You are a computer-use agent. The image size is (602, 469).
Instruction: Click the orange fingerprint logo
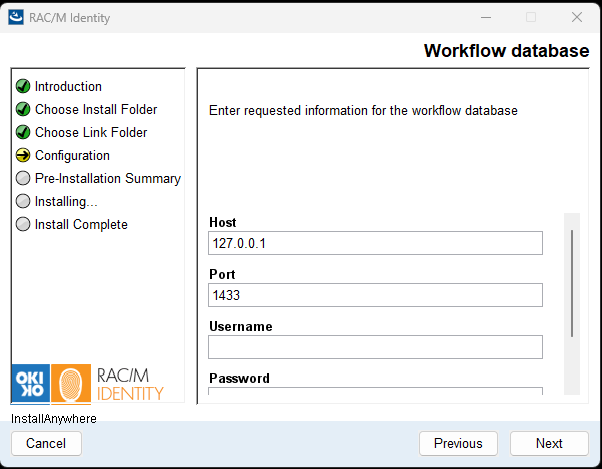[71, 383]
